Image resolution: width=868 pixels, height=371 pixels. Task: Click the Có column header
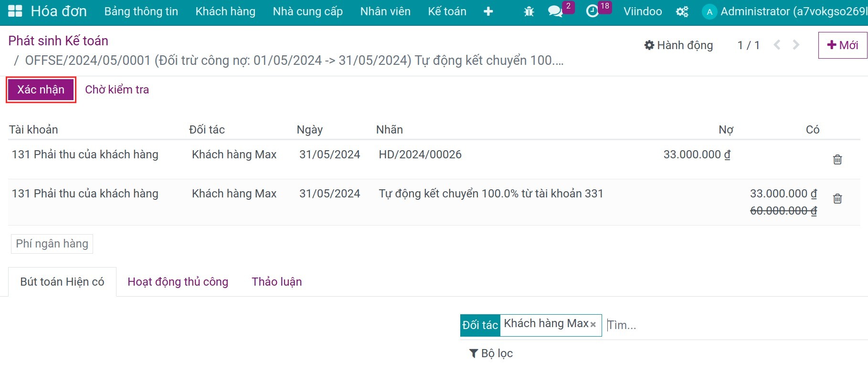(813, 130)
